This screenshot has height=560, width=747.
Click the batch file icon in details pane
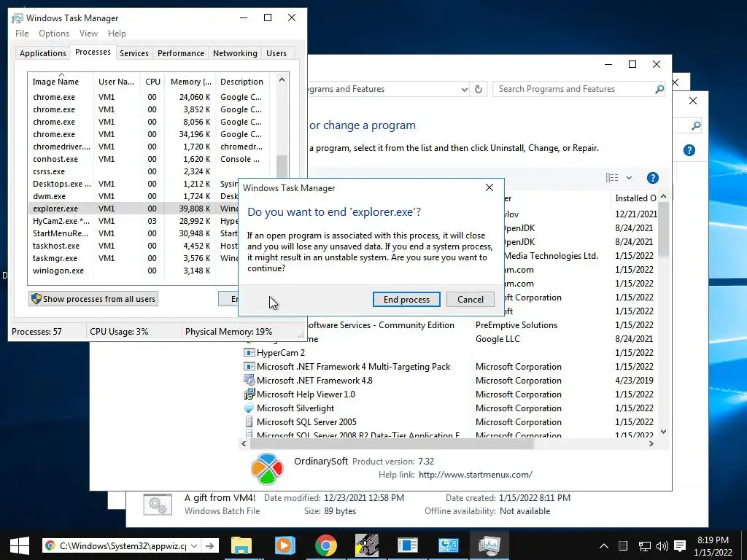click(x=158, y=505)
